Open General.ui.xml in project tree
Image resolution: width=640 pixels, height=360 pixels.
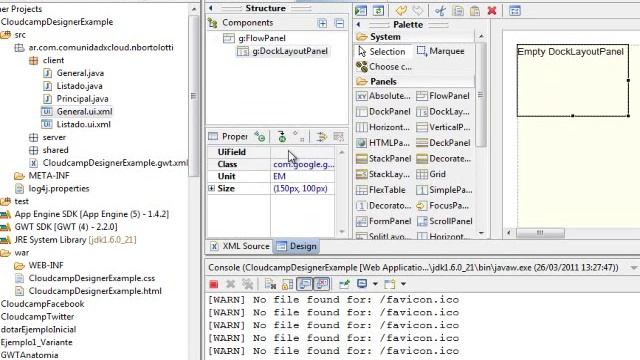[77, 111]
